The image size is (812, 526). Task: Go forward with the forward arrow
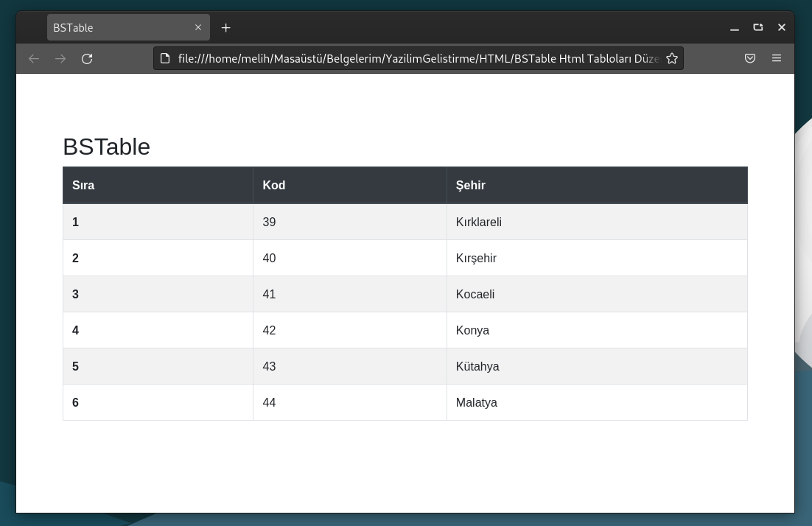tap(60, 58)
